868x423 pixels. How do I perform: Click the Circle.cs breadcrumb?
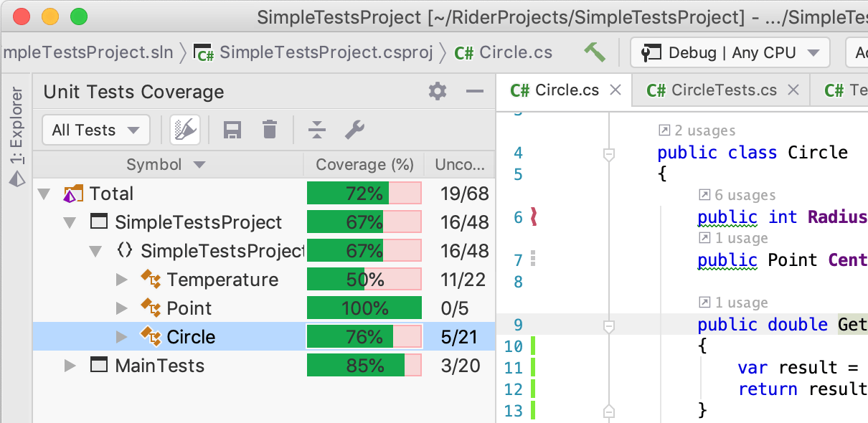coord(515,52)
